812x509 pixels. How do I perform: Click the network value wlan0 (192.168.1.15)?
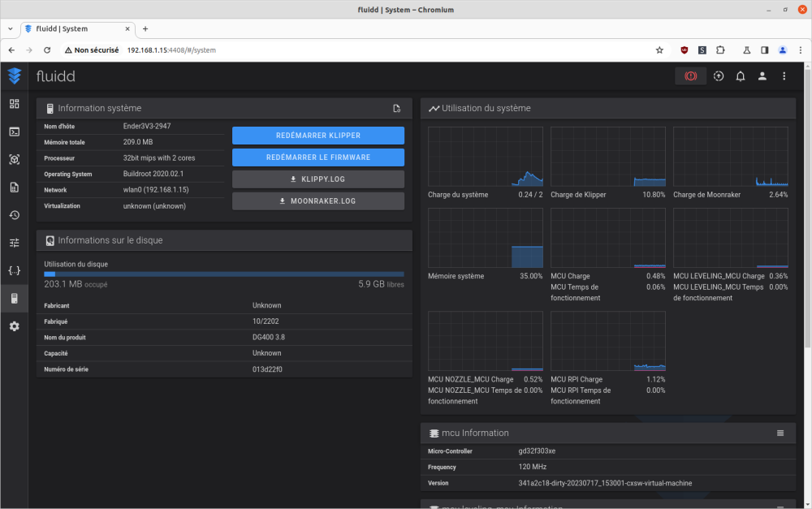pyautogui.click(x=156, y=189)
